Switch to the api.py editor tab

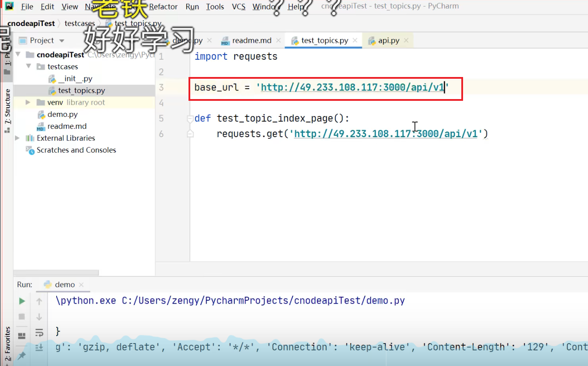click(x=389, y=40)
